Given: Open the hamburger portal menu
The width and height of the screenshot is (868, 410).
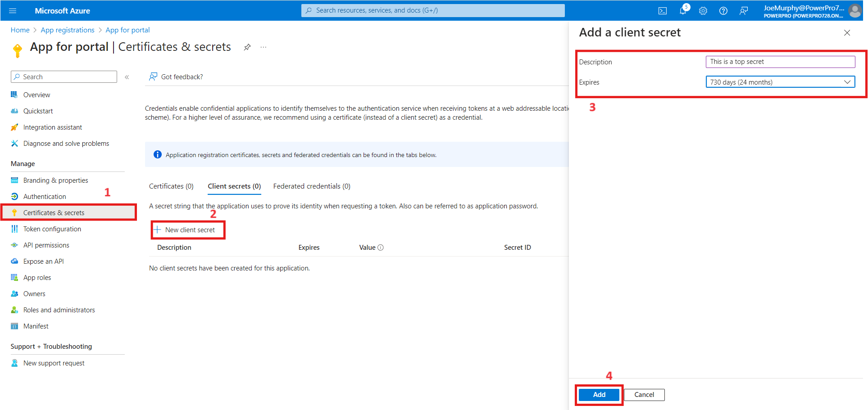Looking at the screenshot, I should pos(13,11).
